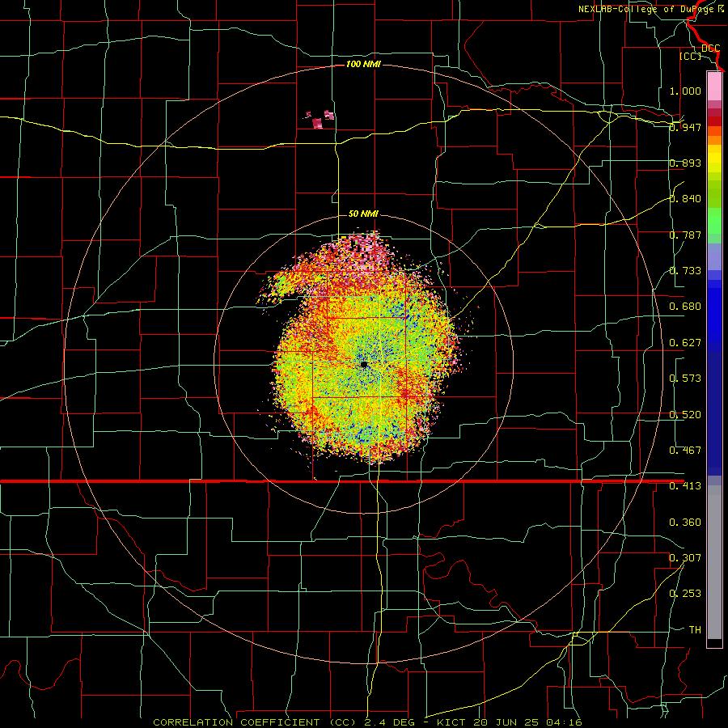Screen dimensions: 728x728
Task: Click the DCC label above the color scale
Action: point(710,49)
